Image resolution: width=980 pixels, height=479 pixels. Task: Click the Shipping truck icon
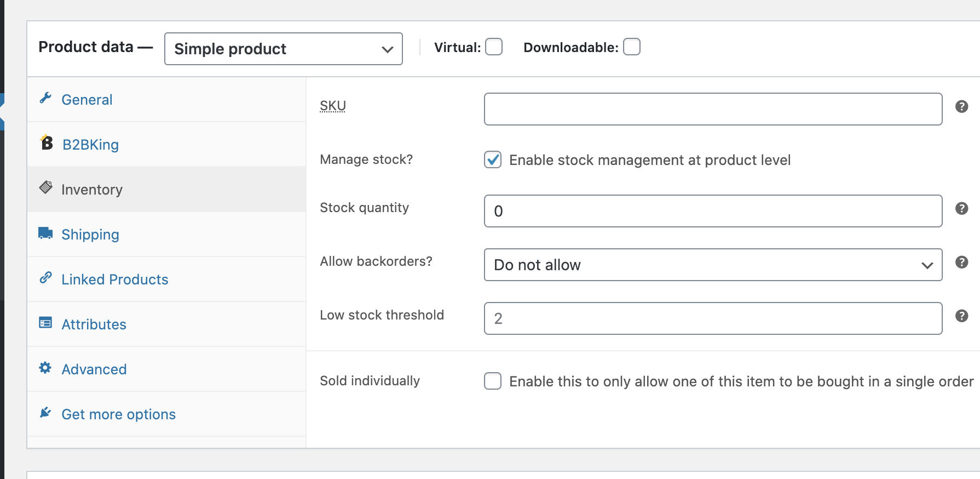coord(45,233)
